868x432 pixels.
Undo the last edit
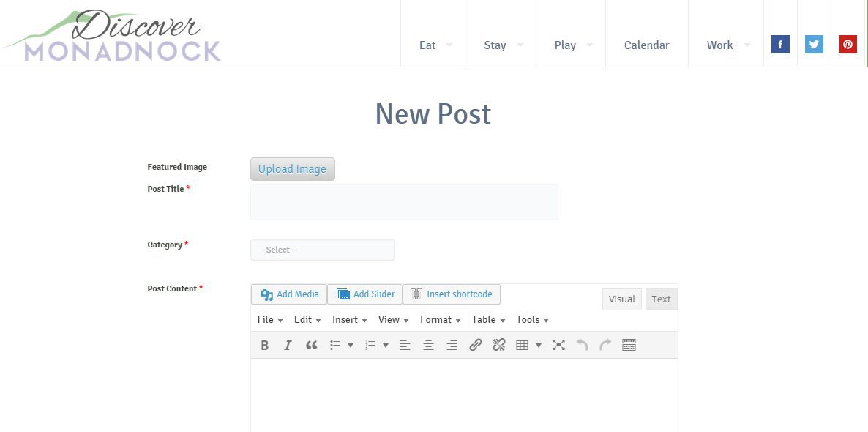pyautogui.click(x=583, y=345)
